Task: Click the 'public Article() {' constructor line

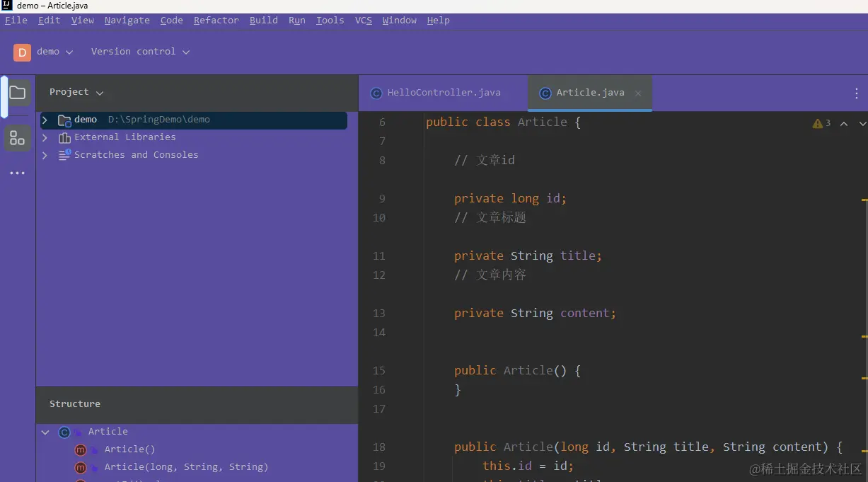Action: 517,371
